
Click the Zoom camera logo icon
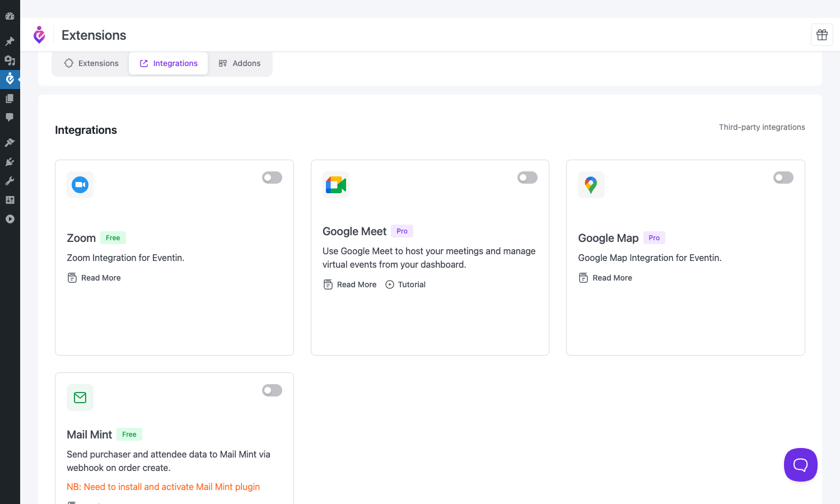tap(80, 185)
